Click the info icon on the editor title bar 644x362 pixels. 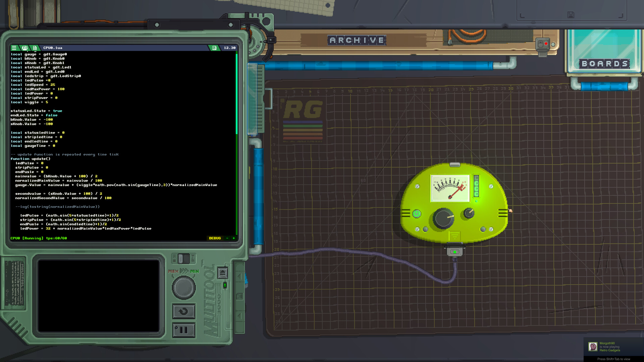point(214,48)
